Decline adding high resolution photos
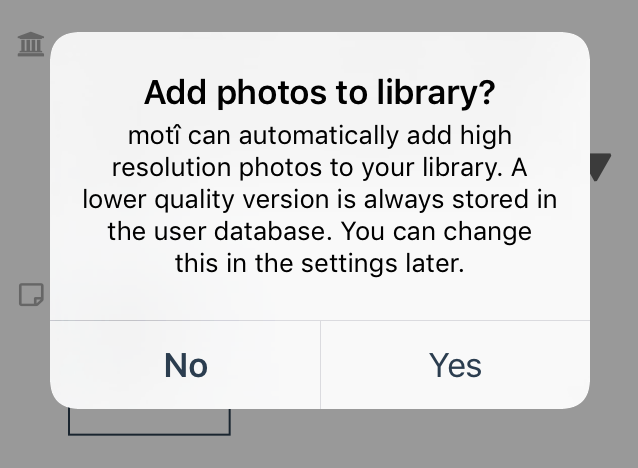This screenshot has height=468, width=638. (x=186, y=365)
